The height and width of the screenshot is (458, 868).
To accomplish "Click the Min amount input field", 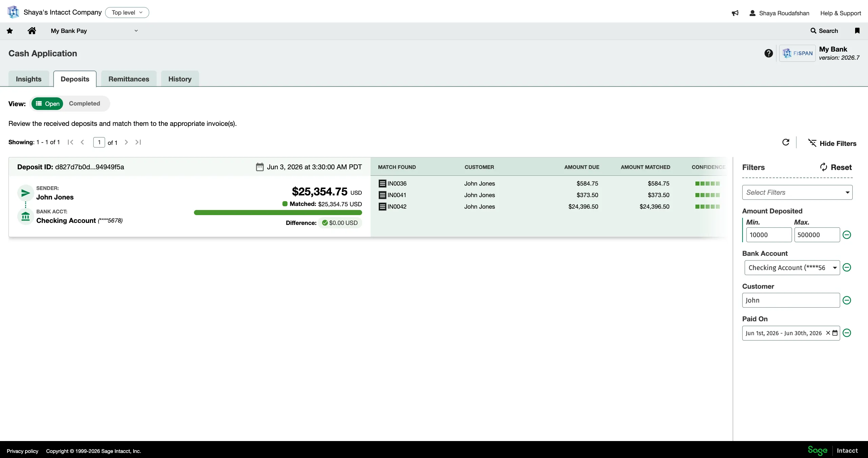I will 769,235.
